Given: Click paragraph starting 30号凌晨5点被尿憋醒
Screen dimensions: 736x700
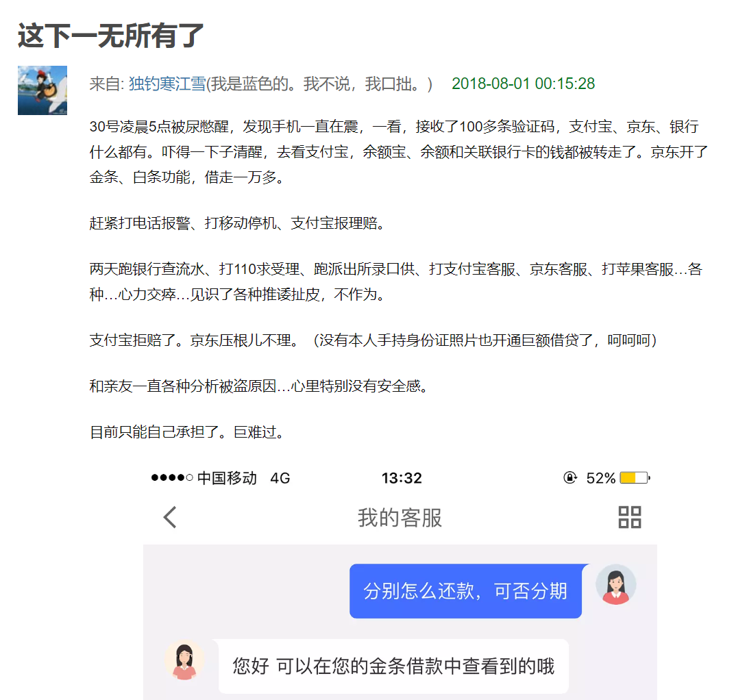Looking at the screenshot, I should coord(399,151).
